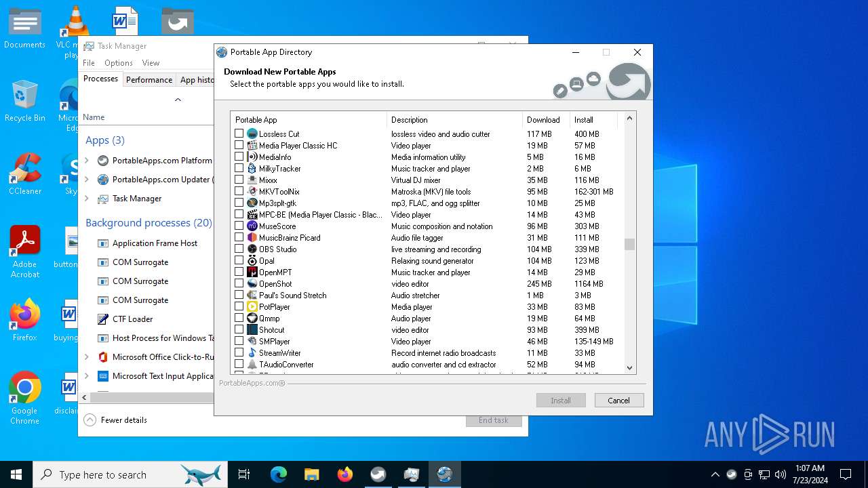Click the Mp3splt-gtk app icon
The width and height of the screenshot is (868, 488).
252,203
